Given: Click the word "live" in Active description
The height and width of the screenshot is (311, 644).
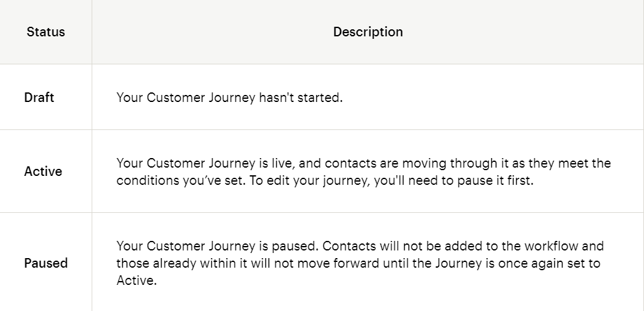Looking at the screenshot, I should (281, 163).
